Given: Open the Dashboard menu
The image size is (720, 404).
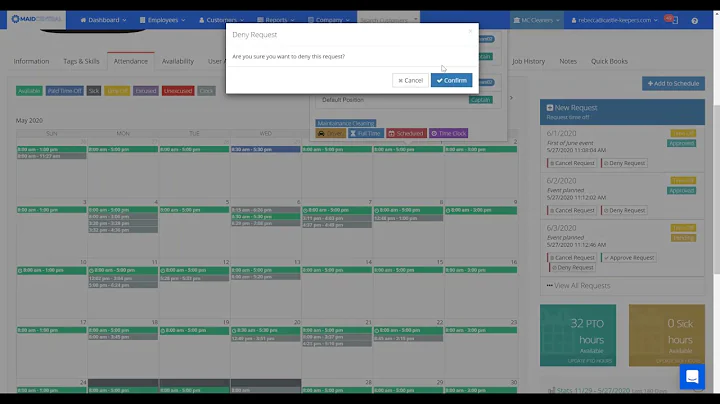Looking at the screenshot, I should pos(103,20).
